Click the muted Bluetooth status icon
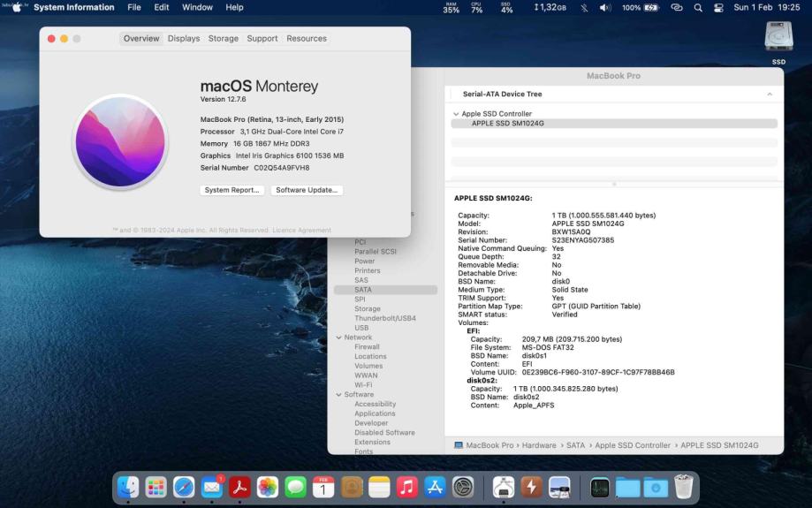Screen dimensions: 812x508 (584, 8)
